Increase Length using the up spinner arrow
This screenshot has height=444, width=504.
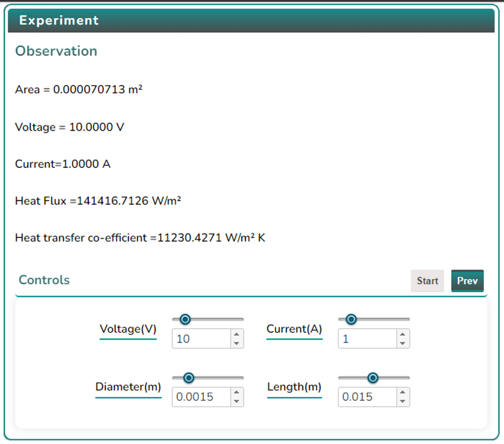(403, 393)
